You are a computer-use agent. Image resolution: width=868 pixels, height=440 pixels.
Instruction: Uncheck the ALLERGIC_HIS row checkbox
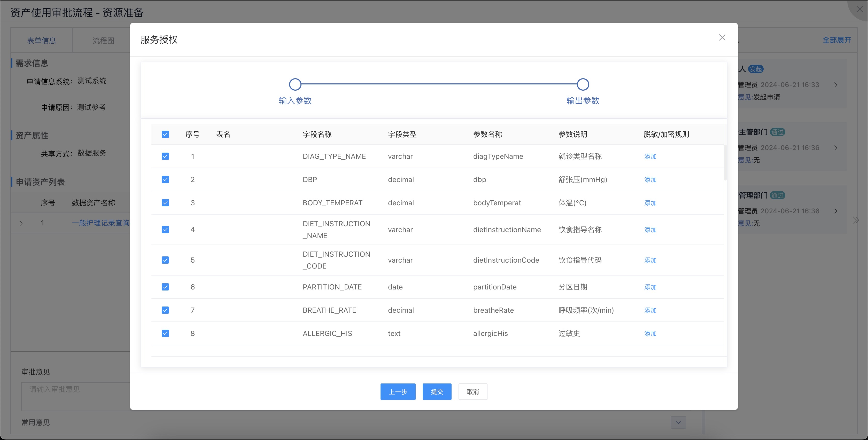coord(165,333)
